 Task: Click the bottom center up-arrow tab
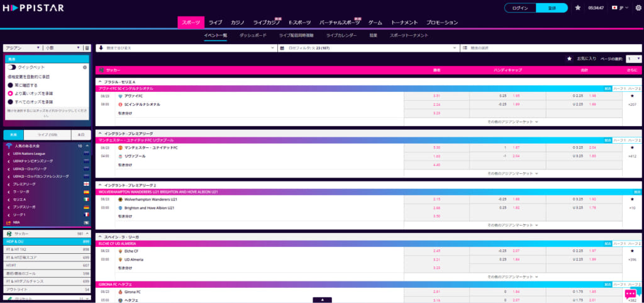pos(322,300)
